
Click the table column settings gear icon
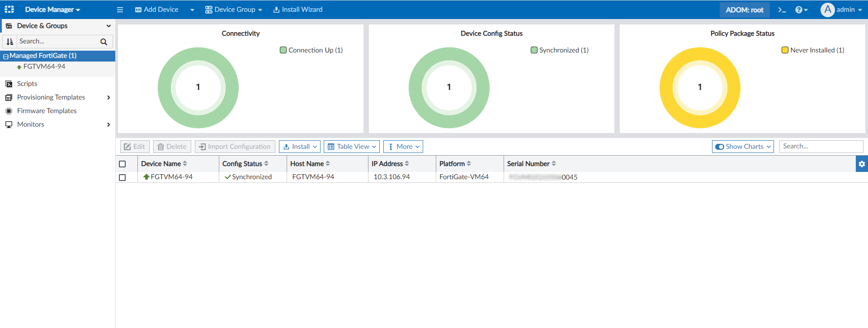point(862,164)
